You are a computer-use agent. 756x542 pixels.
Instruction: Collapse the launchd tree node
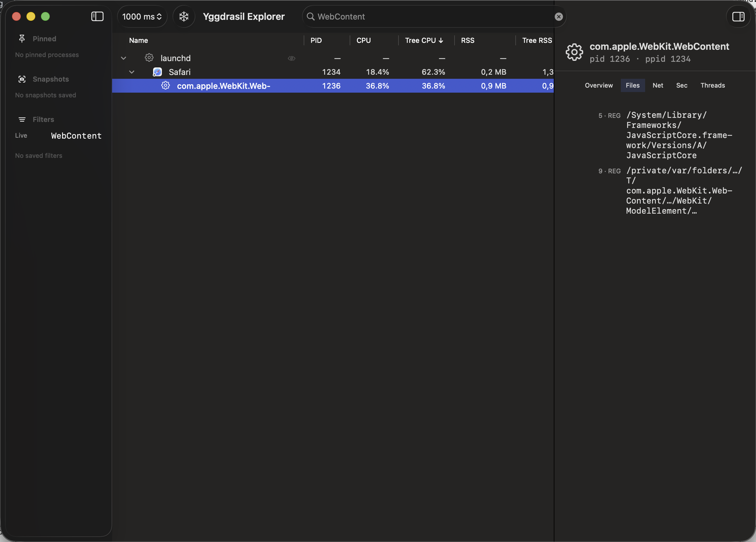pyautogui.click(x=123, y=58)
